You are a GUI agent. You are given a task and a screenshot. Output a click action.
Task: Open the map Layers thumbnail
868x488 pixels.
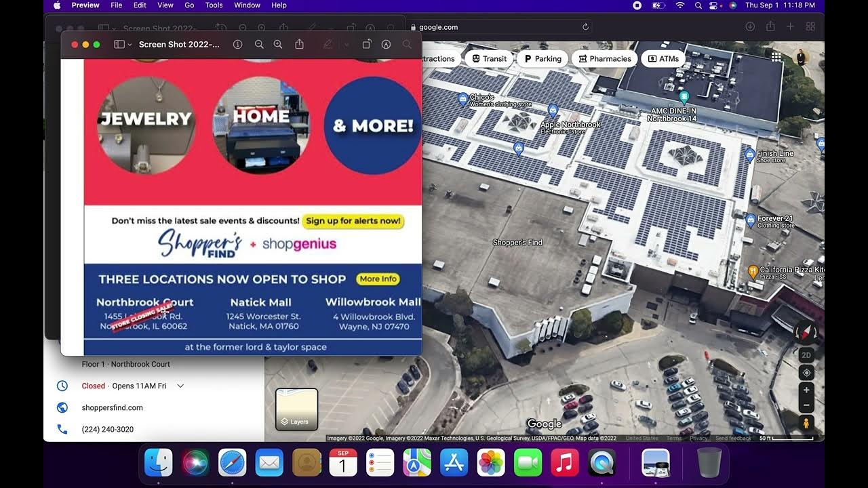pos(296,410)
